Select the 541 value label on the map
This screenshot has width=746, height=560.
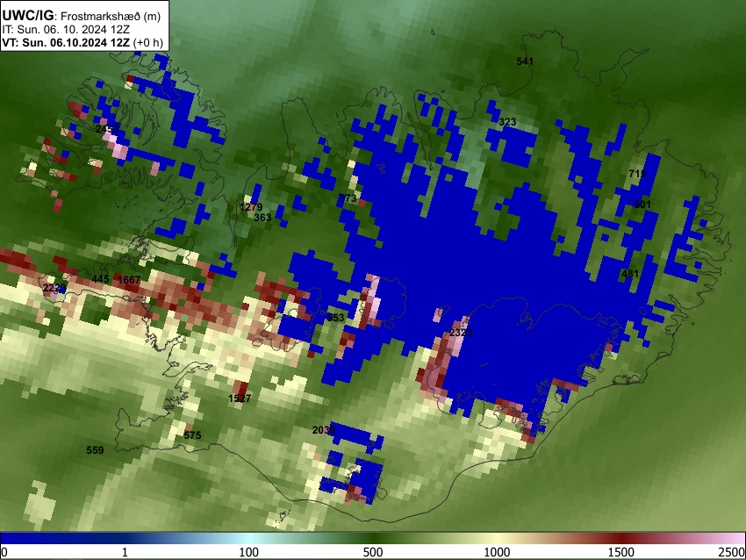point(525,61)
